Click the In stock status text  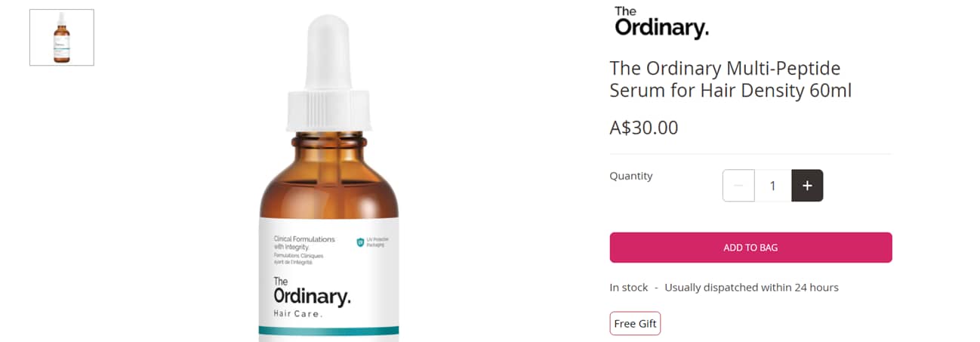629,288
